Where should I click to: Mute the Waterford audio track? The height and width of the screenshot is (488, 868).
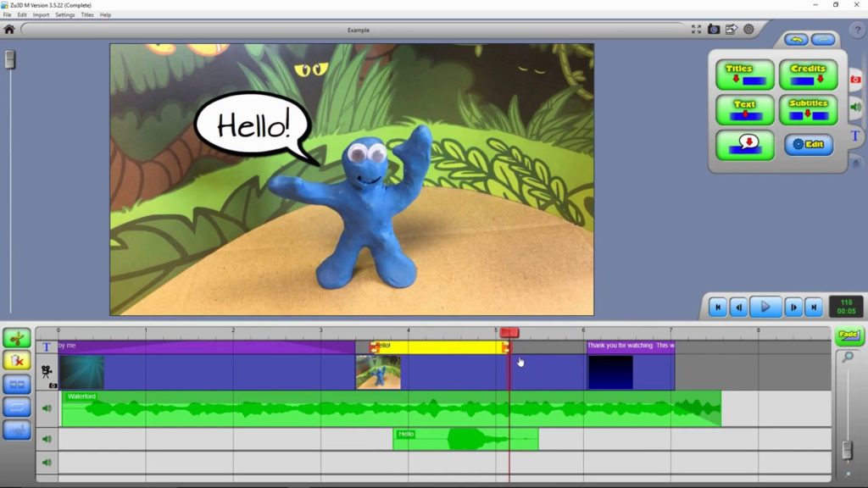coord(47,408)
